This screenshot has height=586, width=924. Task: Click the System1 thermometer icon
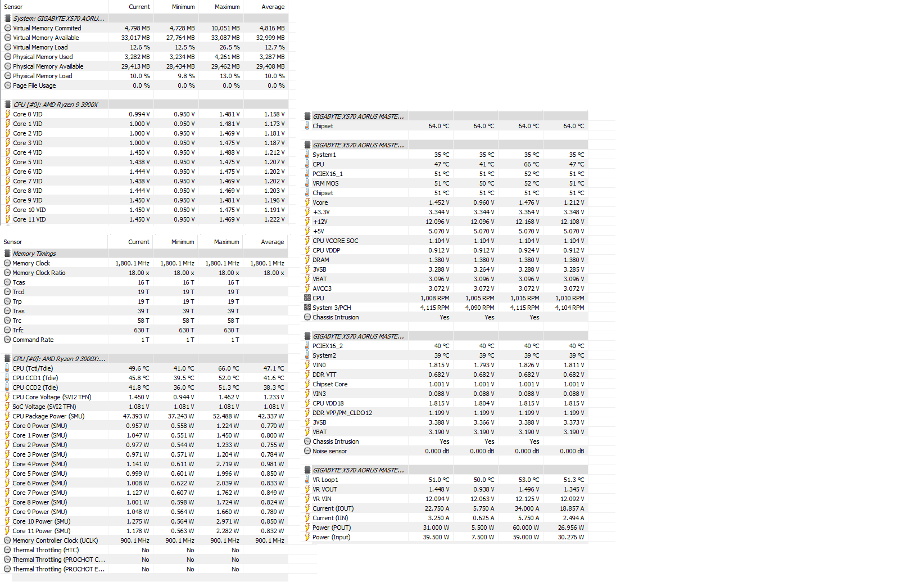[307, 155]
